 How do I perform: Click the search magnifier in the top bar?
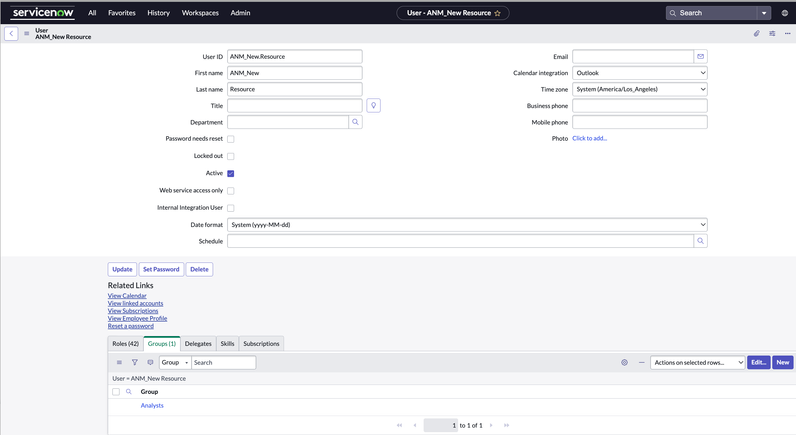[673, 13]
